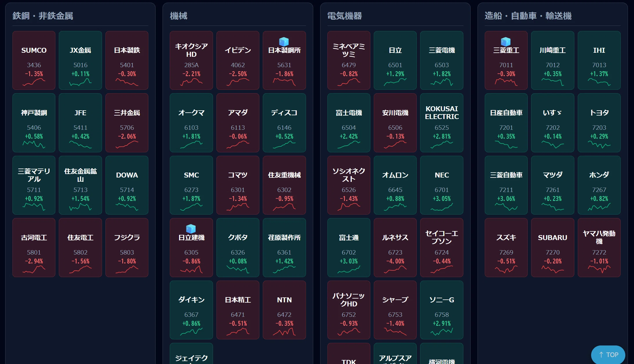Image resolution: width=634 pixels, height=364 pixels.
Task: Open the 三井金属 5706 card
Action: 127,123
